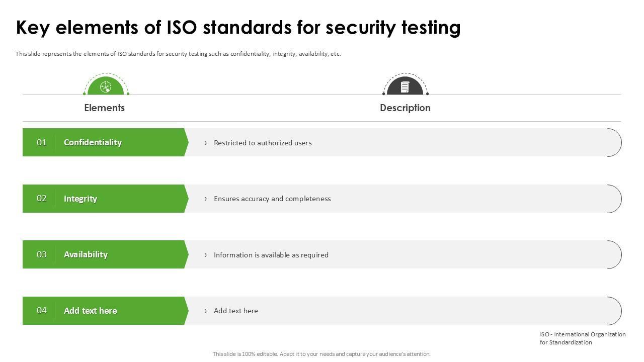This screenshot has width=644, height=362.
Task: Click the 03 number badge
Action: 41,254
